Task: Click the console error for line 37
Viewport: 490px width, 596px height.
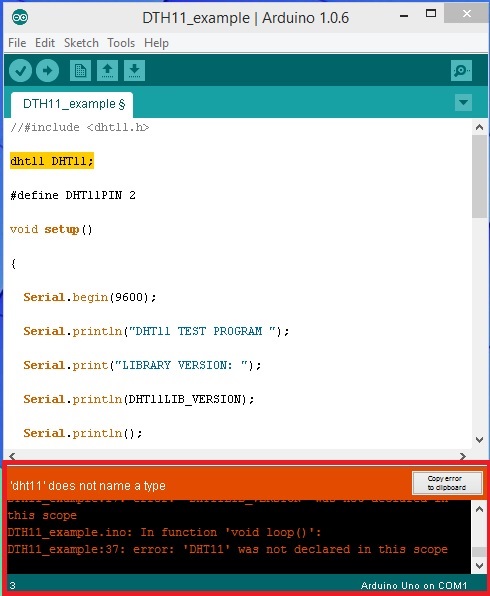Action: 228,549
